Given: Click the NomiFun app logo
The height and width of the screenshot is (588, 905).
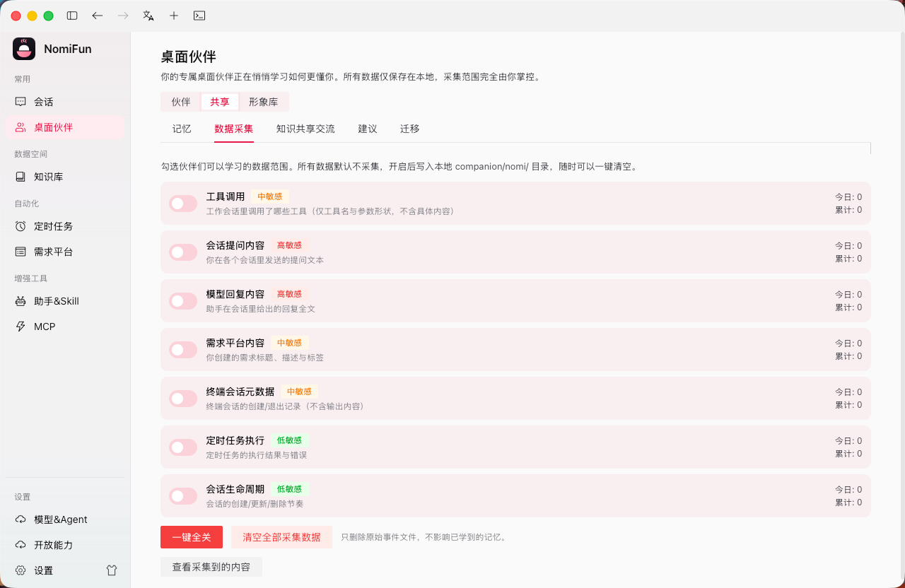Looking at the screenshot, I should coord(24,49).
